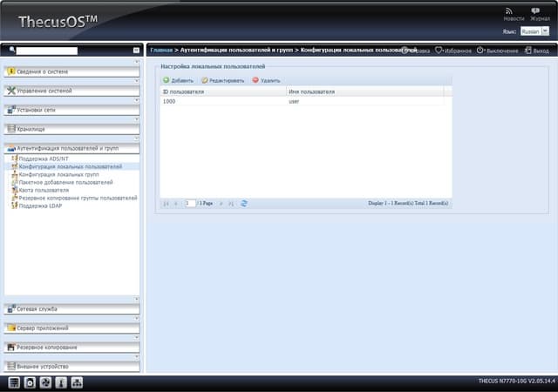
Task: Collapse Аутентификация пользователей и групп panel
Action: click(x=71, y=148)
